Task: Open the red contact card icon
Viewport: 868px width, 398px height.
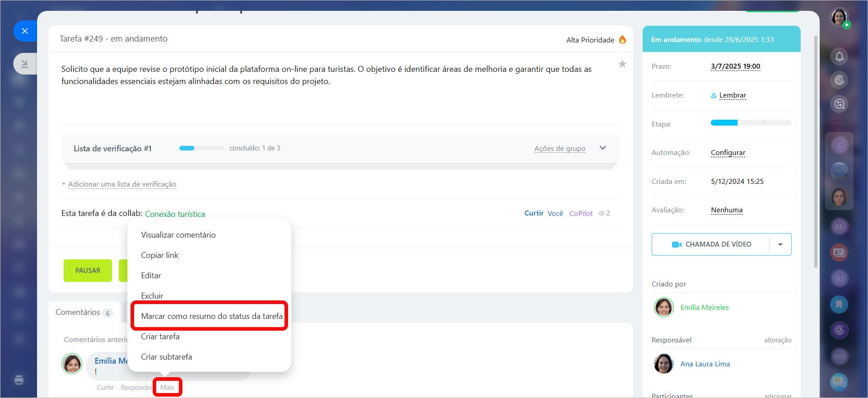Action: 839,253
